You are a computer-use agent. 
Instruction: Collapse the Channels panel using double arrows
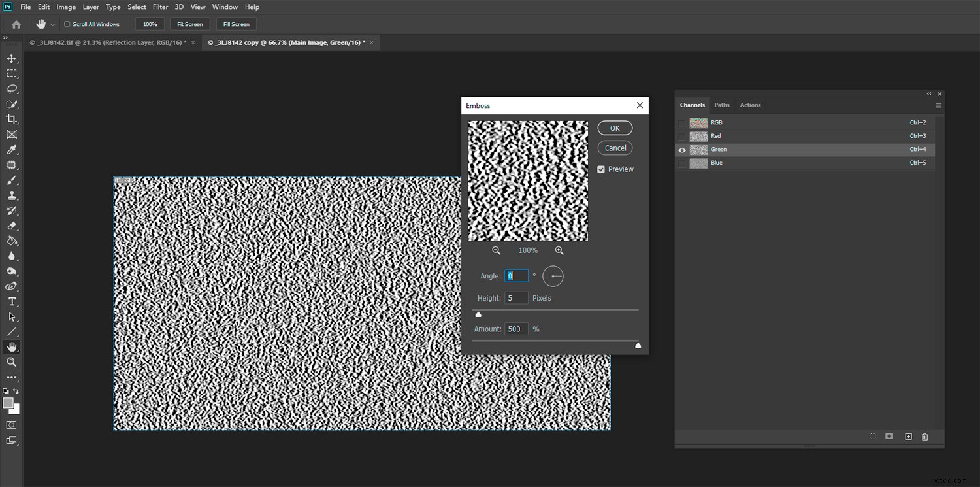(x=929, y=94)
